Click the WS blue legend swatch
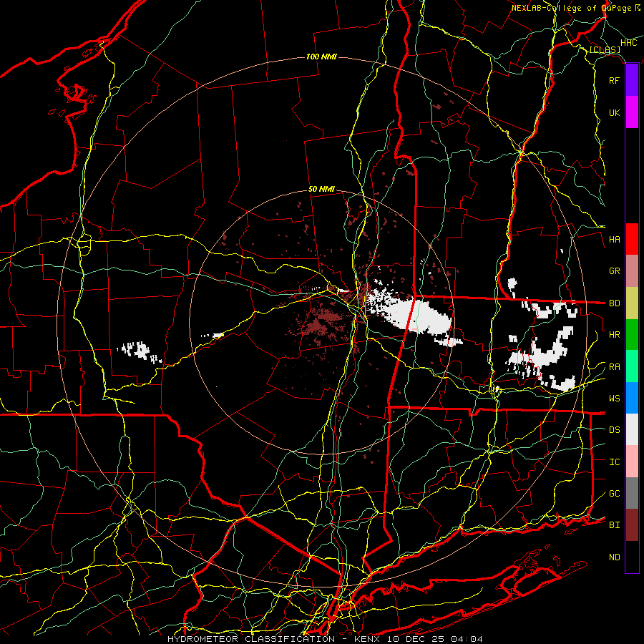The width and height of the screenshot is (644, 644). pos(632,398)
